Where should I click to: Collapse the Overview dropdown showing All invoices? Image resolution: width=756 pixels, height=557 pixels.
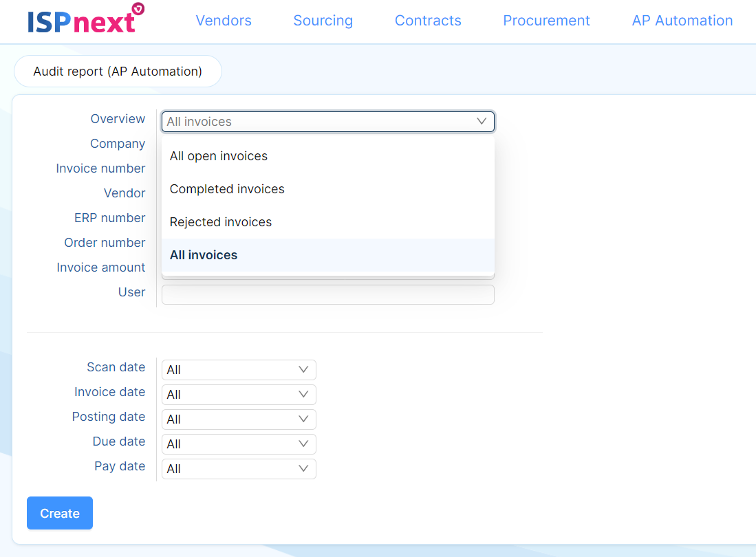pos(328,122)
